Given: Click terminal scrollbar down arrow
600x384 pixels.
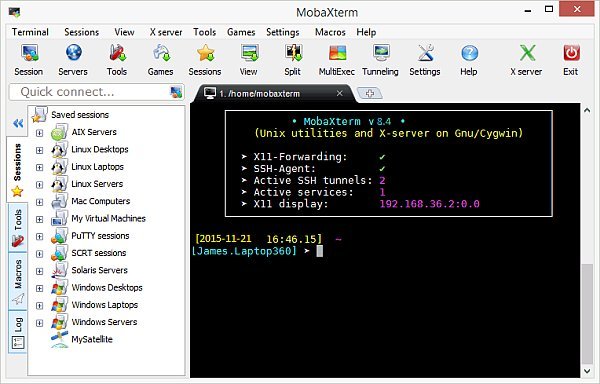Looking at the screenshot, I should [x=587, y=371].
